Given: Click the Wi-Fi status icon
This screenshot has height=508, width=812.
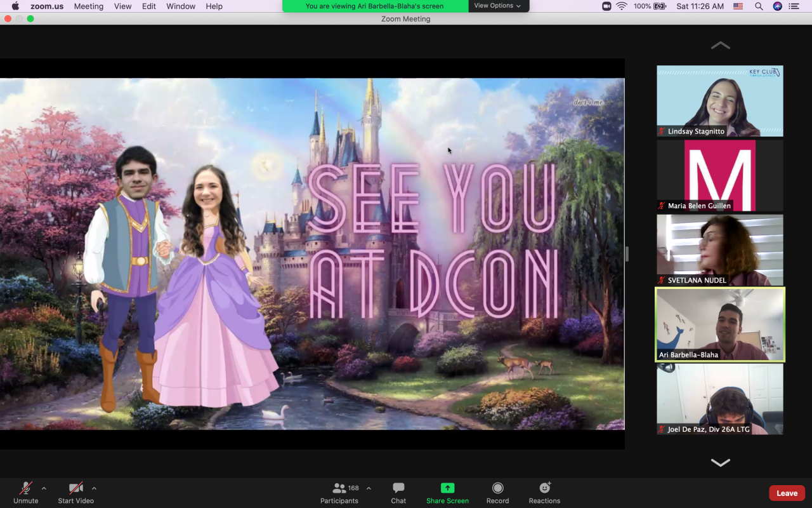Looking at the screenshot, I should point(622,6).
